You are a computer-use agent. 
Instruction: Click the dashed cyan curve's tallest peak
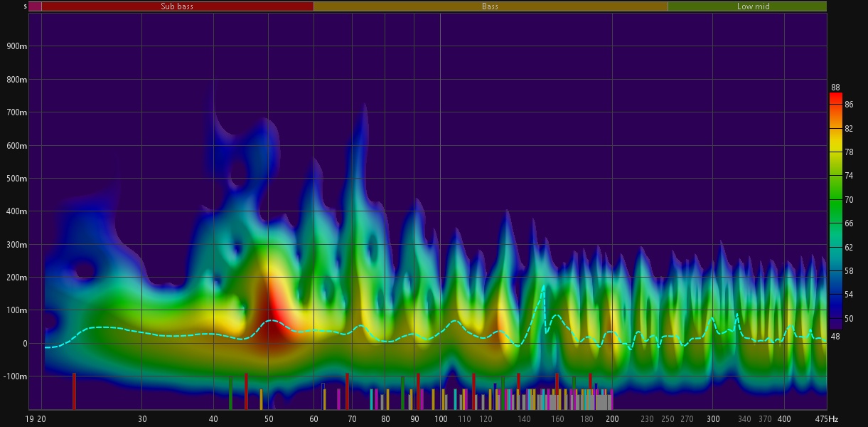[544, 286]
